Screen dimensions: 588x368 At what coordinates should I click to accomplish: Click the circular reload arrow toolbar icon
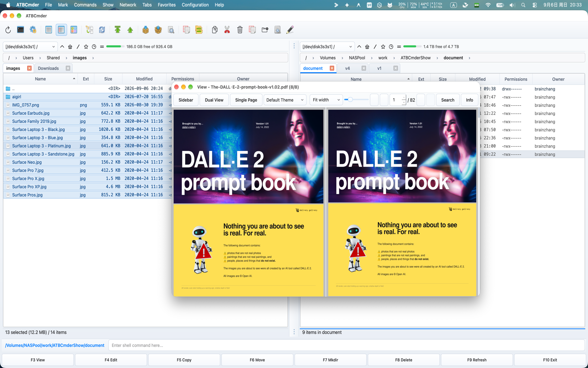click(8, 30)
